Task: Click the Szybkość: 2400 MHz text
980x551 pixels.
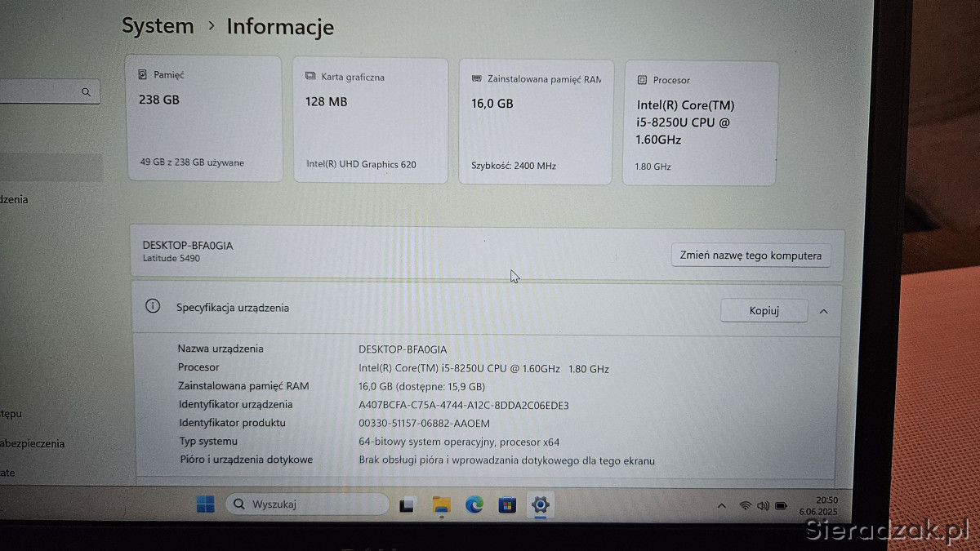Action: 514,166
